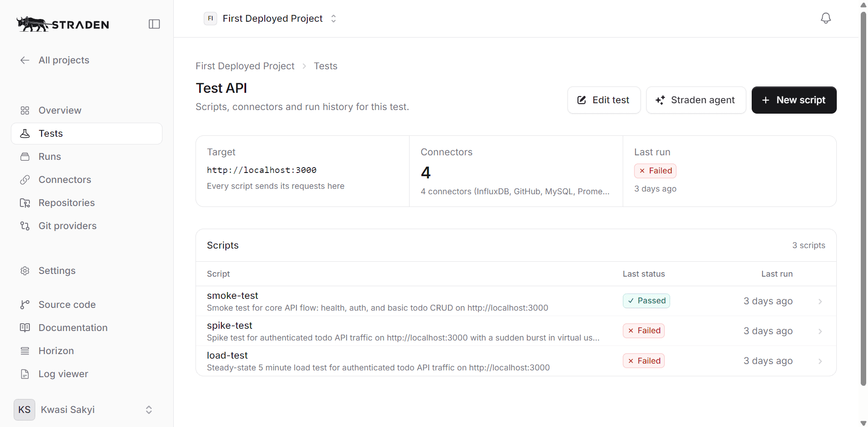Click the vertical page scrollbar
The height and width of the screenshot is (427, 868).
(x=863, y=198)
